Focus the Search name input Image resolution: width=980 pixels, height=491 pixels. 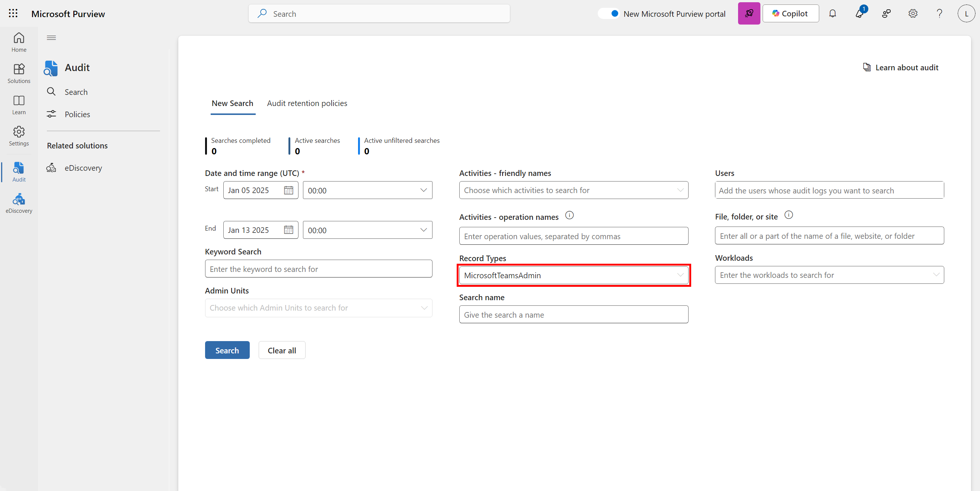pos(574,315)
